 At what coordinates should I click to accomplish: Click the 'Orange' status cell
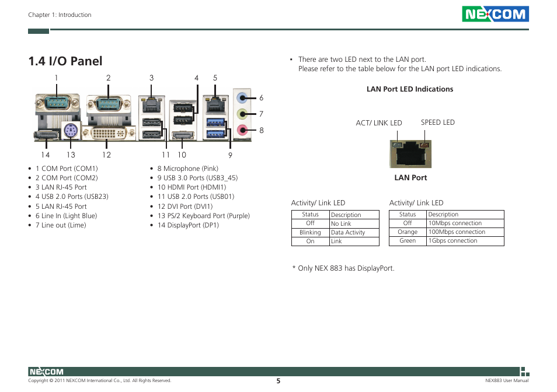(x=408, y=232)
